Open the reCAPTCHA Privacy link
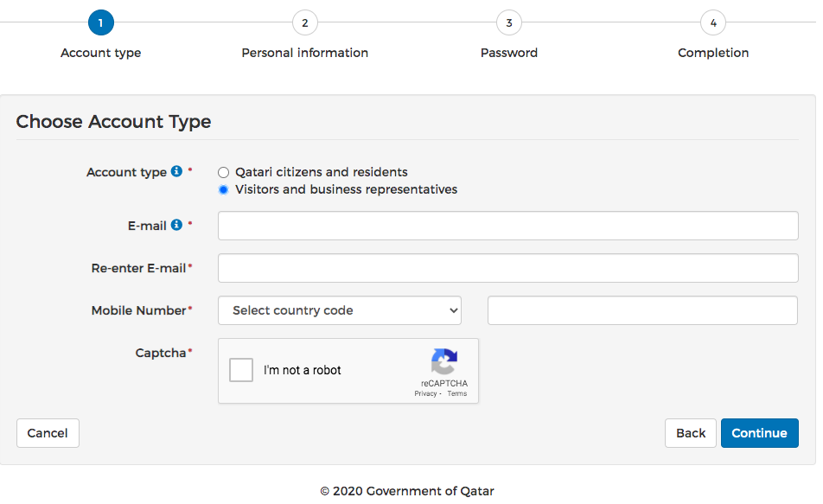Image resolution: width=823 pixels, height=504 pixels. [x=425, y=393]
